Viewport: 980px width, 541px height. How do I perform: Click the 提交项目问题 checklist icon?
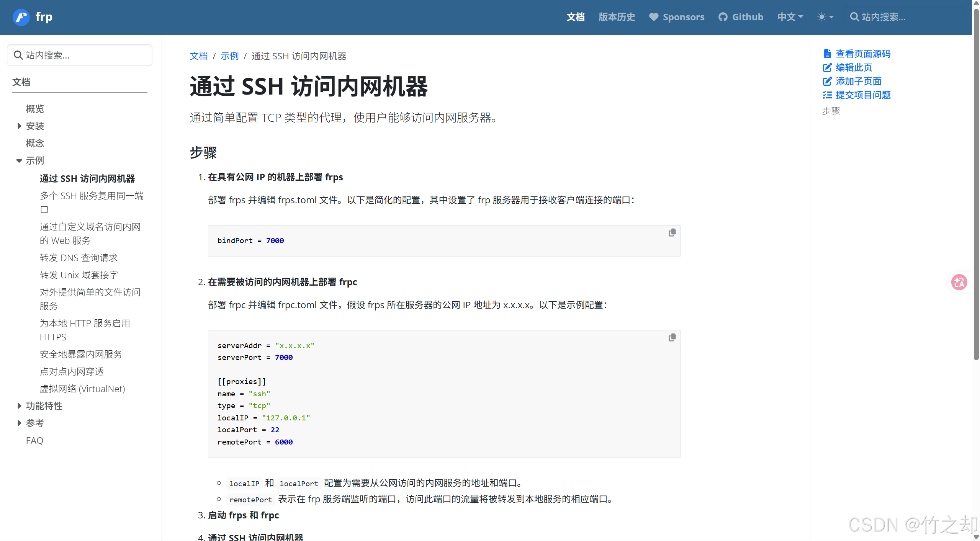tap(827, 95)
